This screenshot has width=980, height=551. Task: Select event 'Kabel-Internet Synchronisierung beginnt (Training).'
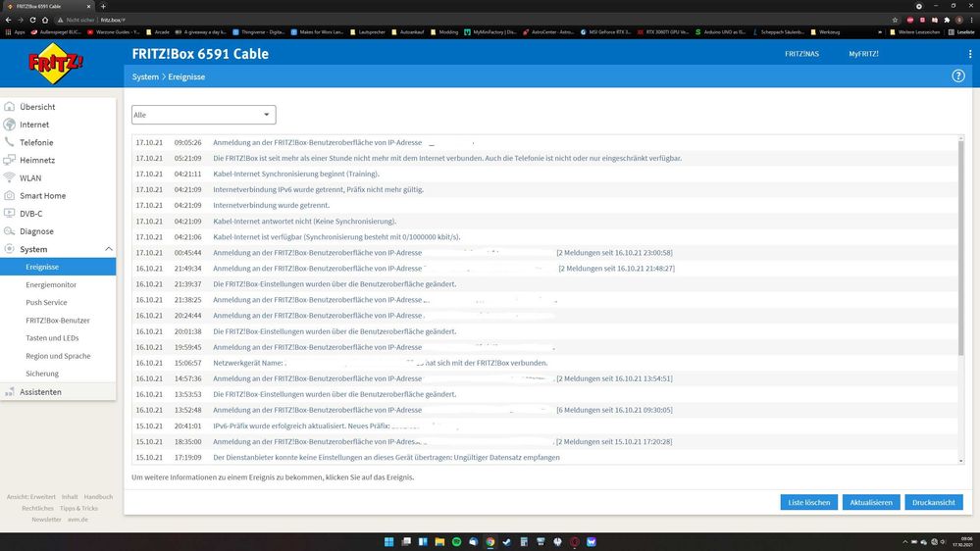click(x=545, y=174)
